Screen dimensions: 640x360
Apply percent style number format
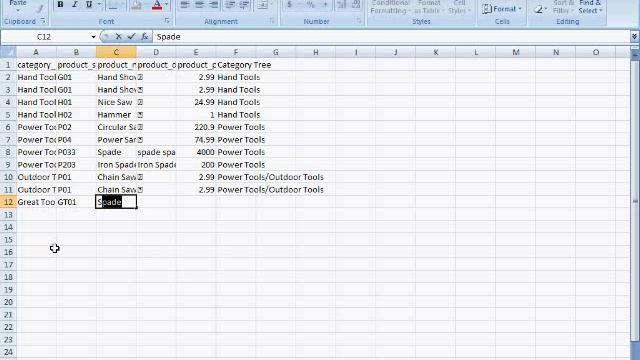pos(311,4)
